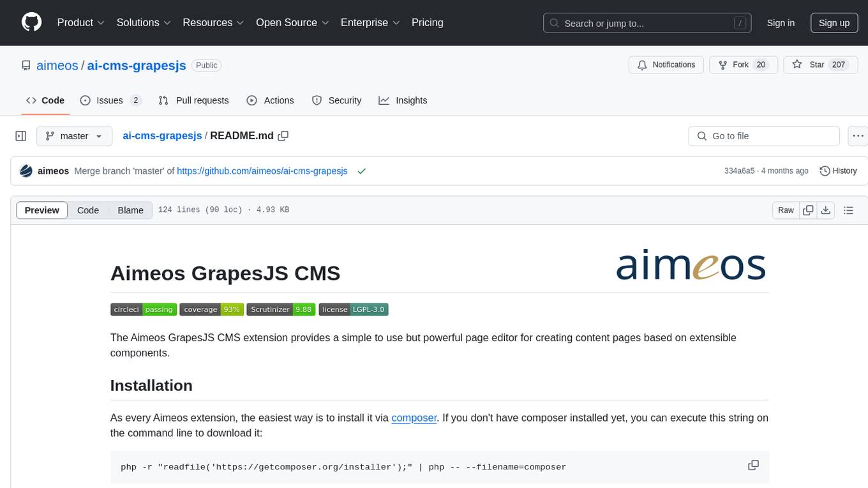The image size is (868, 488).
Task: Expand the Solutions menu
Action: point(144,22)
